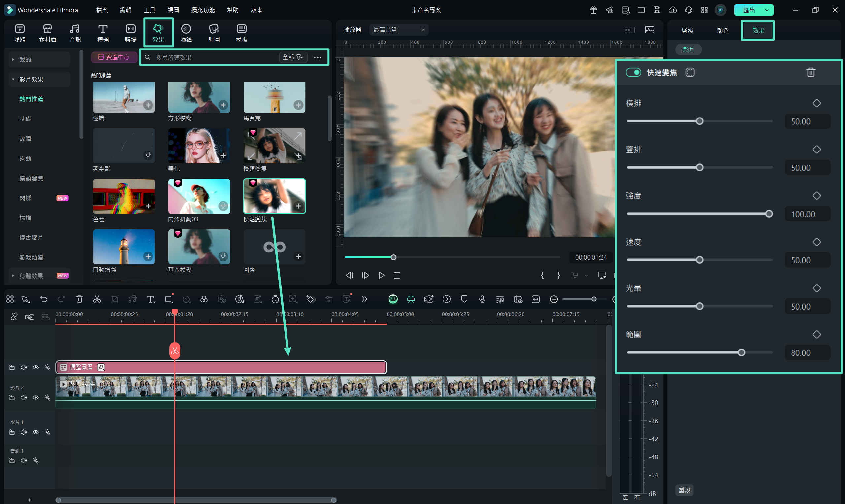
Task: Open the 檔案 menu
Action: (x=102, y=10)
